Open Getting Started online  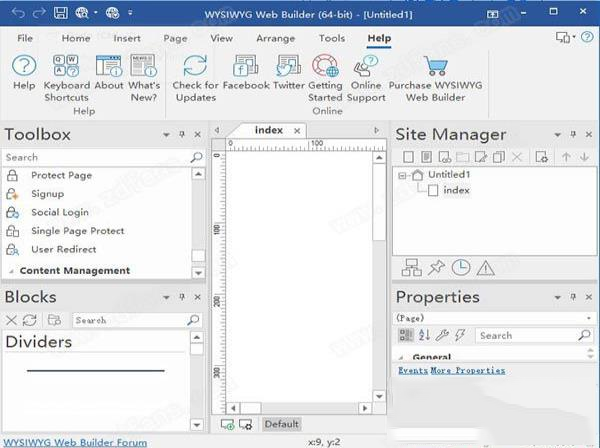(325, 78)
